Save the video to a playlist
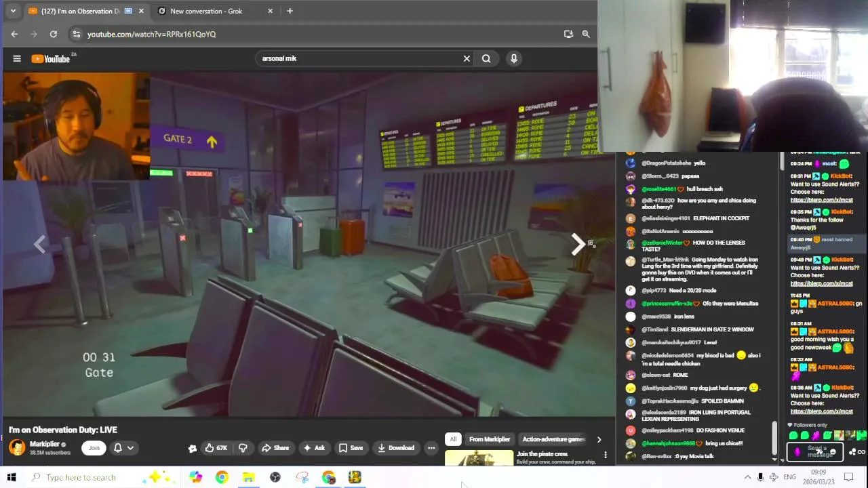The width and height of the screenshot is (868, 488). (x=351, y=448)
